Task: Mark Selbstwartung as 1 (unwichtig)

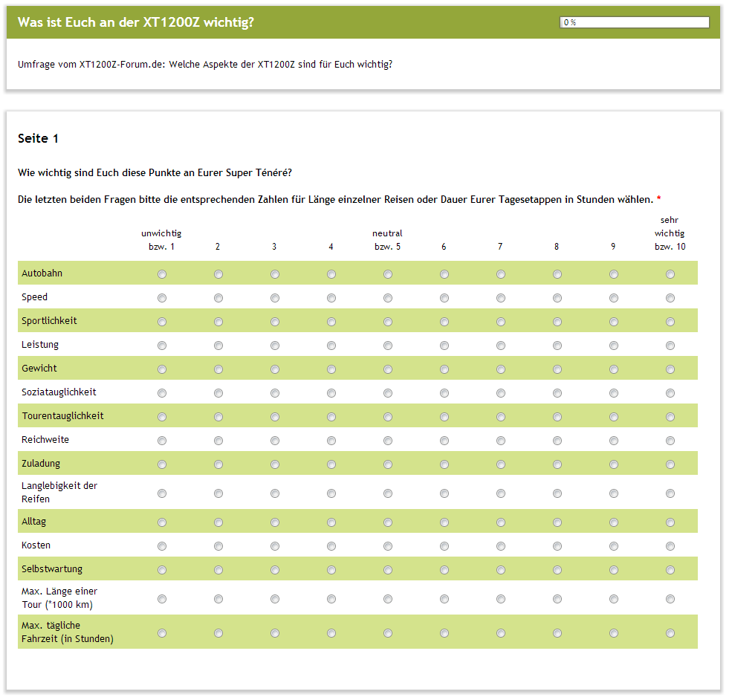Action: pyautogui.click(x=162, y=570)
